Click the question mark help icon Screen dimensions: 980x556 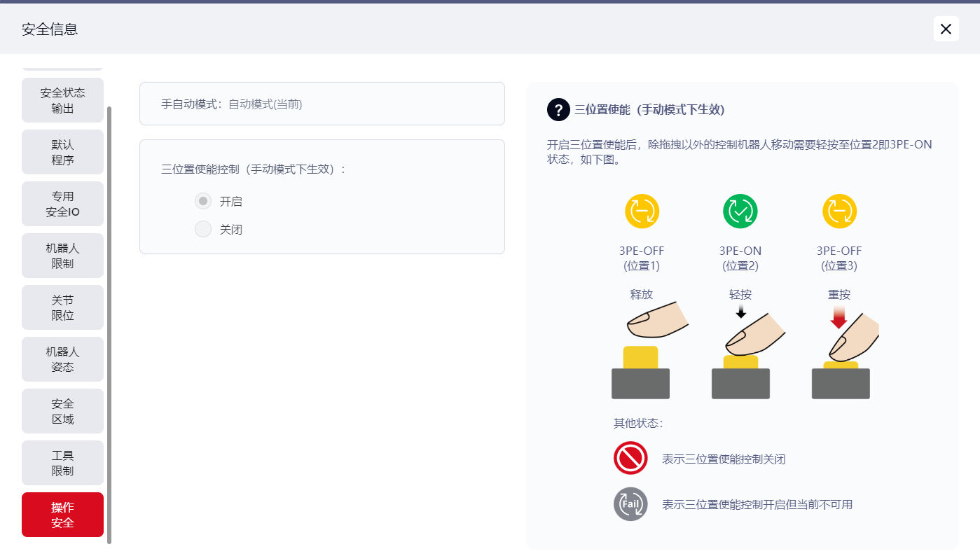(558, 110)
